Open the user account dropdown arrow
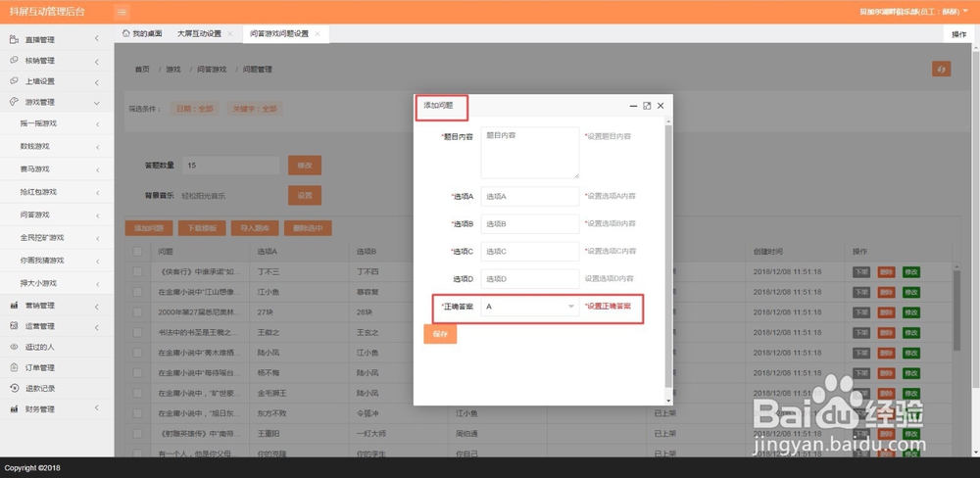Image resolution: width=980 pixels, height=478 pixels. pos(965,11)
